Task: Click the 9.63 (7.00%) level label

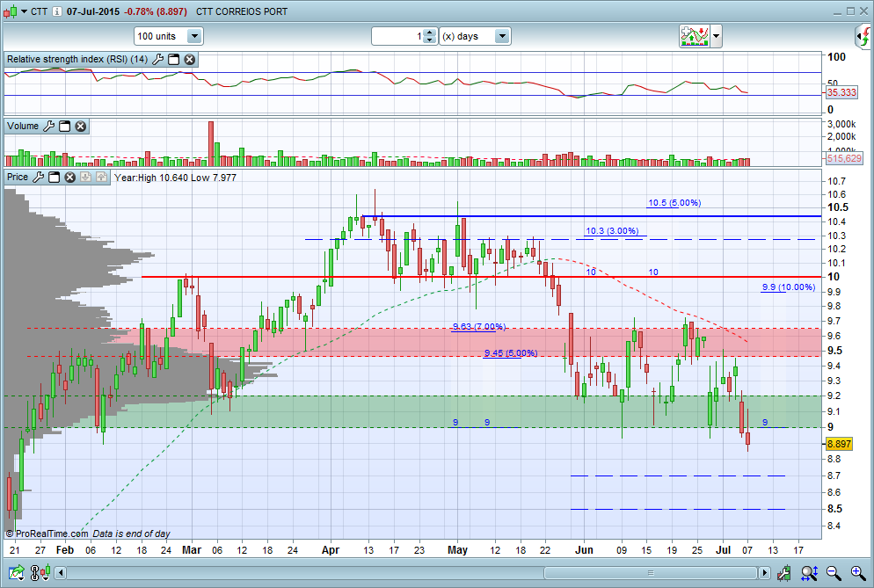Action: click(479, 327)
